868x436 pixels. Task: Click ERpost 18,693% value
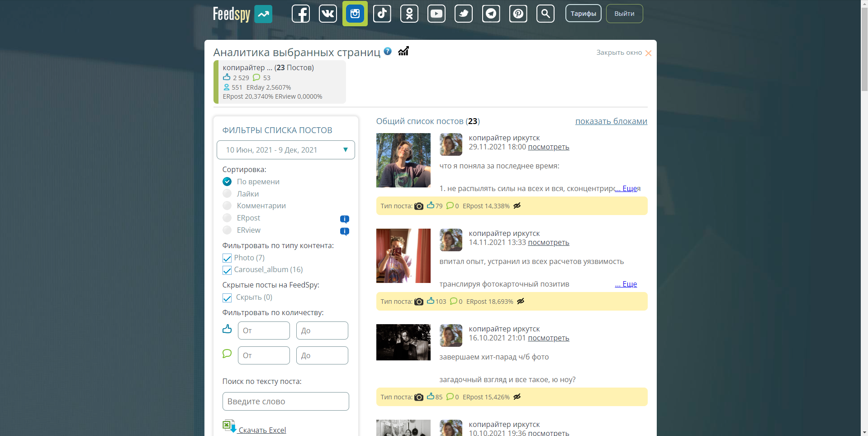pos(490,302)
